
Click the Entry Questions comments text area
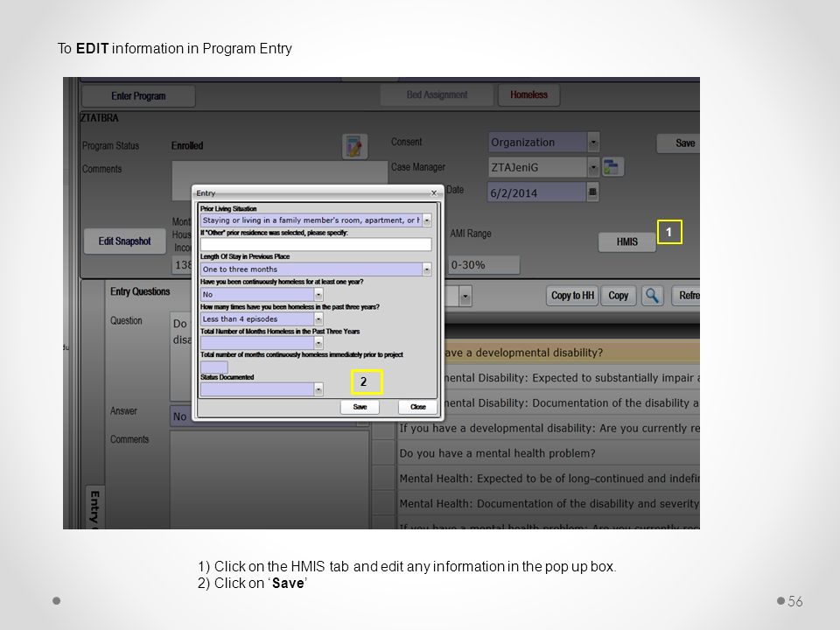pos(269,479)
